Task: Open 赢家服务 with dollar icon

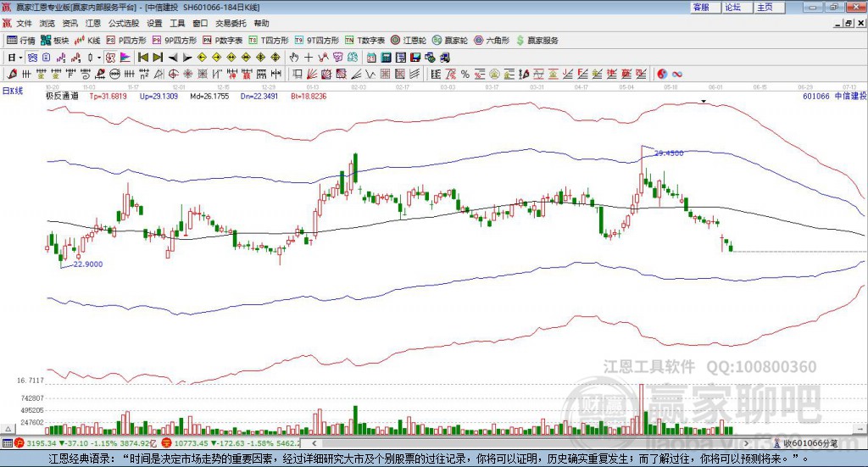Action: click(537, 41)
